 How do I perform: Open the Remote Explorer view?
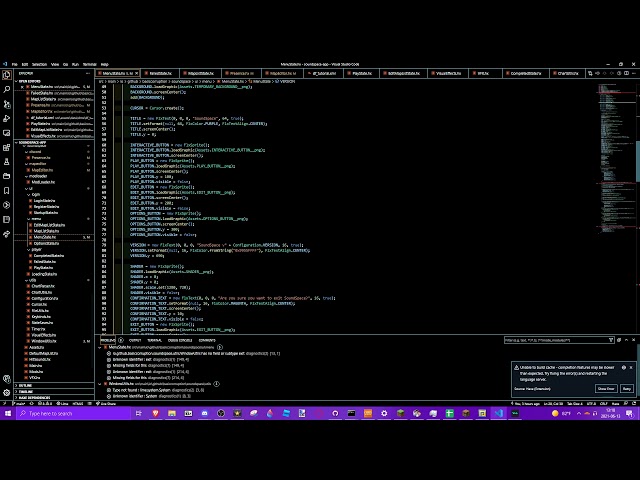[7, 133]
